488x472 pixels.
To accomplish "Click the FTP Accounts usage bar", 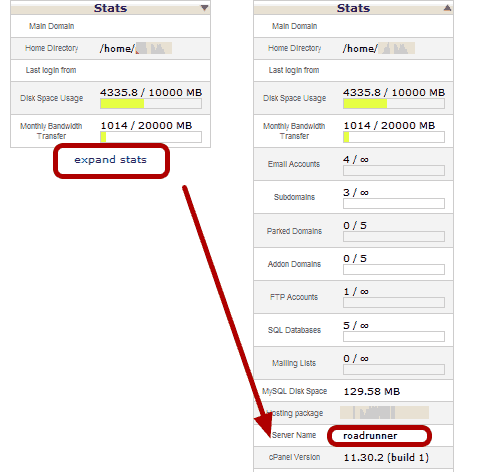I will pos(394,303).
